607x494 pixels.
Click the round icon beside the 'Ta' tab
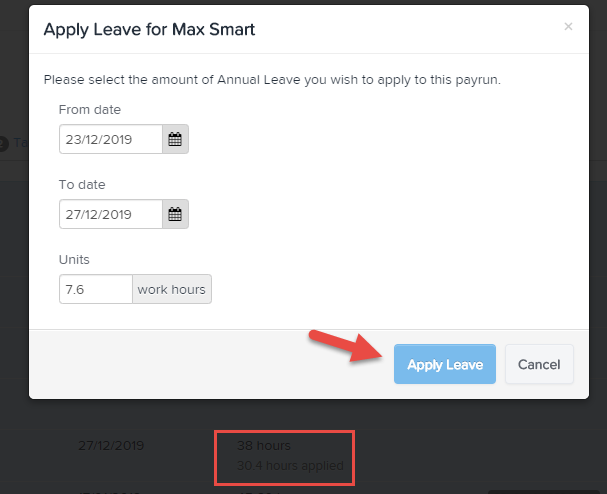[x=3, y=143]
